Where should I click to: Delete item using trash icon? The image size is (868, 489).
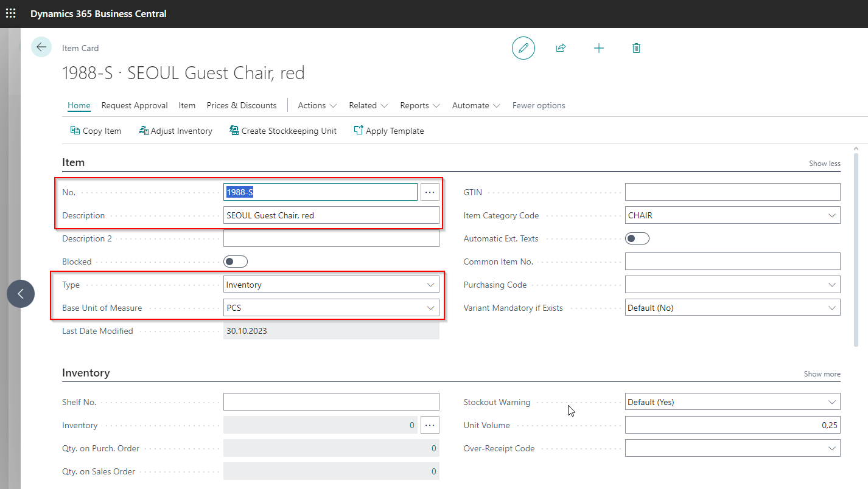coord(637,48)
